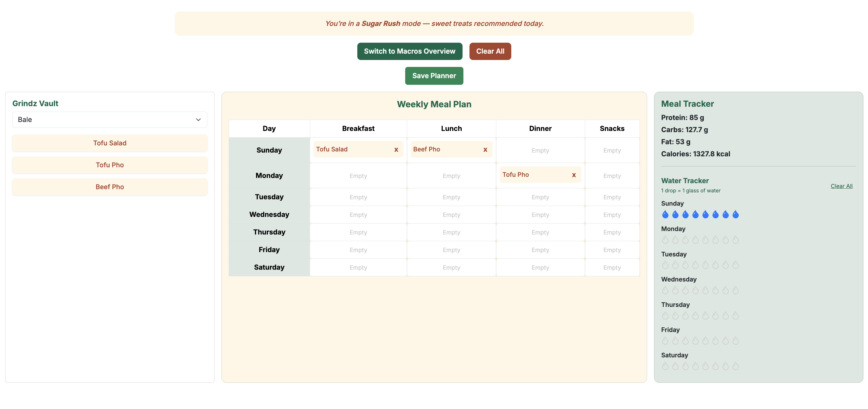Viewport: 868px width, 409px height.
Task: Remove Tofu Salad from Sunday breakfast
Action: tap(396, 150)
